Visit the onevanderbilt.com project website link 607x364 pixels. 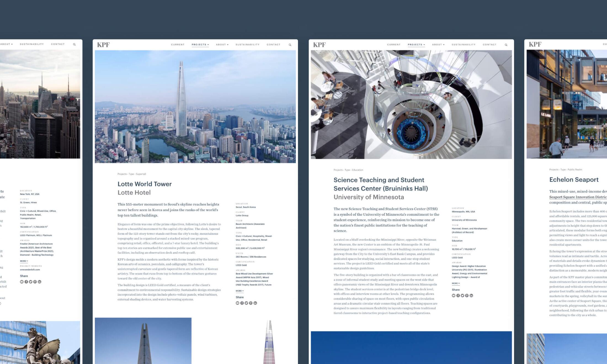[30, 270]
